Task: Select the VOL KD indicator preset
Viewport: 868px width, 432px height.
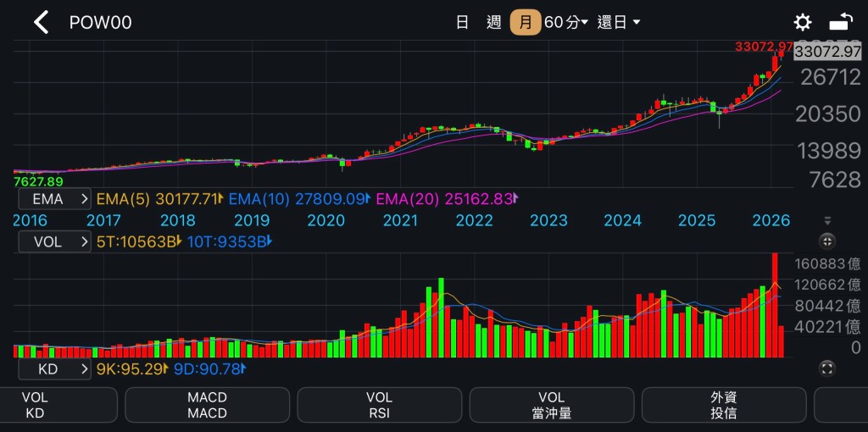Action: 35,405
